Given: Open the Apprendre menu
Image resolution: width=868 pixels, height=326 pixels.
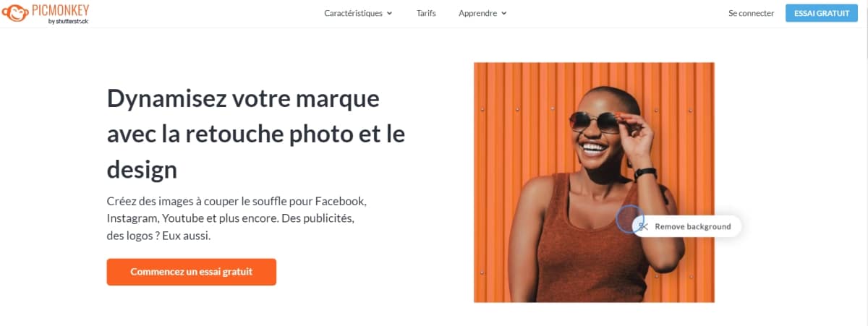Looking at the screenshot, I should coord(482,13).
